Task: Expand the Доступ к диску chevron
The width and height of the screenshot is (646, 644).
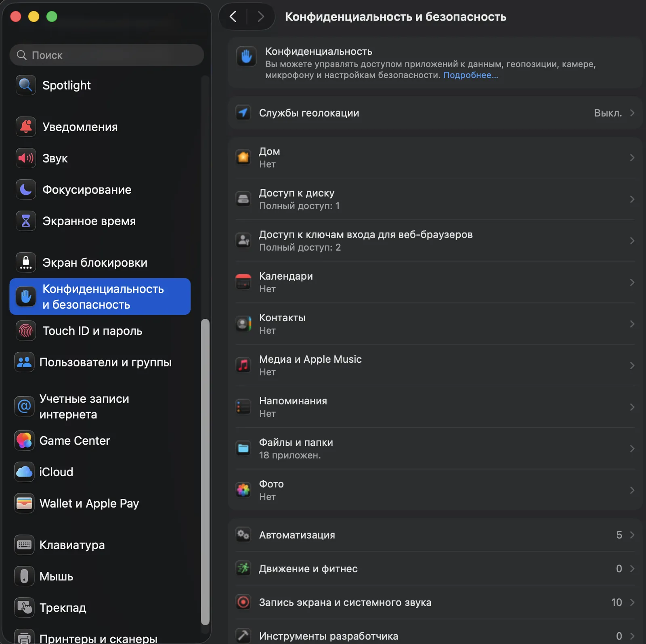Action: click(632, 199)
